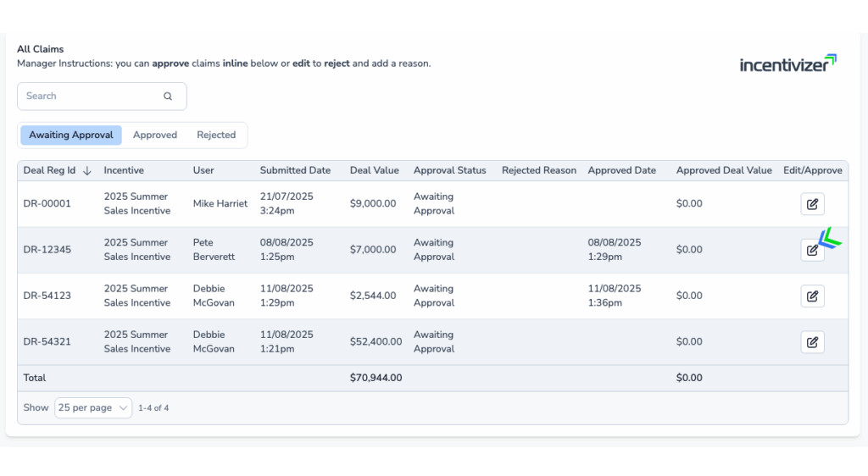Click into the Search input field
Viewport: 868px width, 476px height.
[89, 97]
